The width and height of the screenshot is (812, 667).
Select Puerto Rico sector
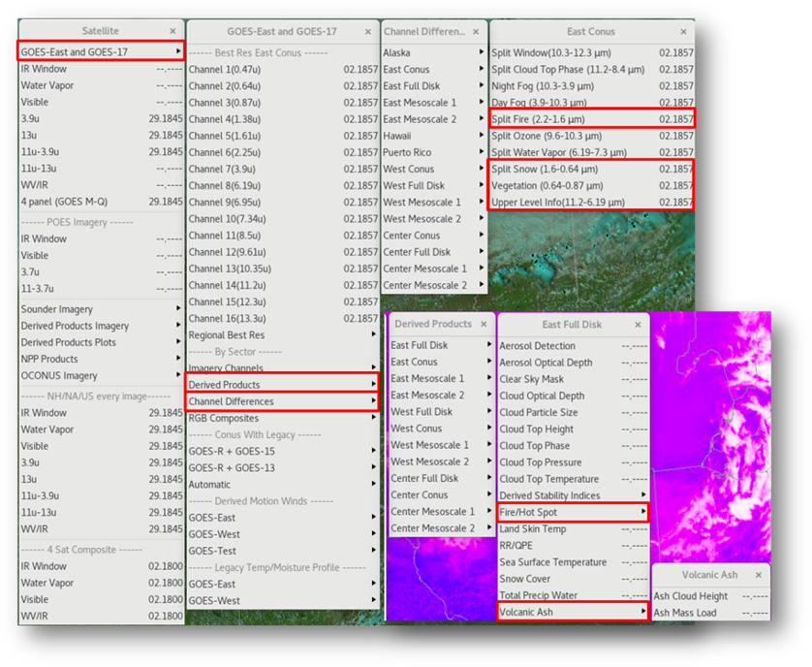click(x=434, y=152)
